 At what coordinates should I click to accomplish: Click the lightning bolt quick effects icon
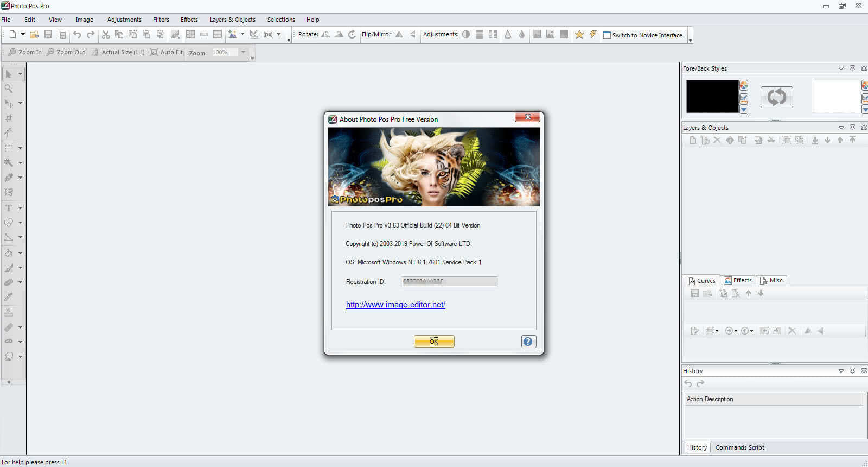(593, 34)
